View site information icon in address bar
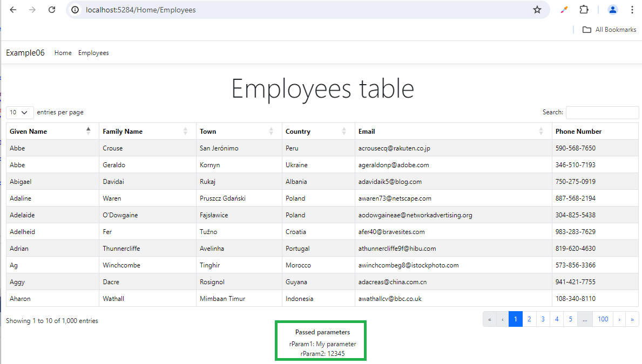The height and width of the screenshot is (364, 642). coord(76,10)
